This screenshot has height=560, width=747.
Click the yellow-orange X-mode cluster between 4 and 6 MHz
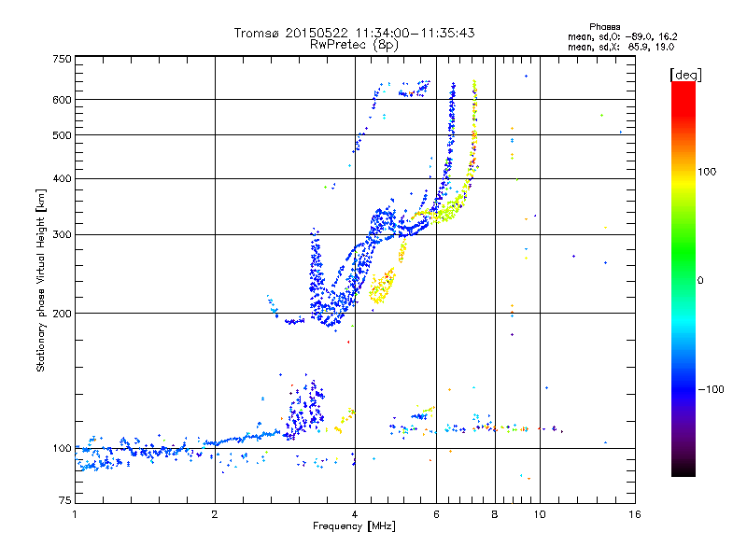click(x=382, y=286)
